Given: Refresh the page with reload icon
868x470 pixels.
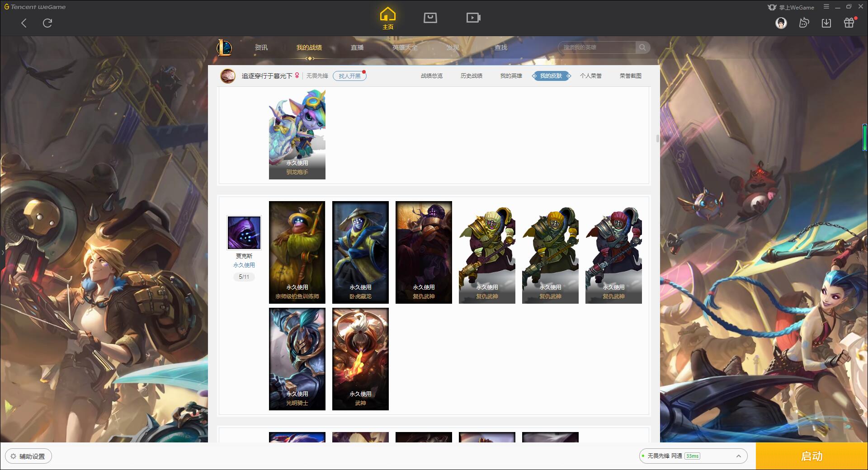Looking at the screenshot, I should pyautogui.click(x=47, y=23).
